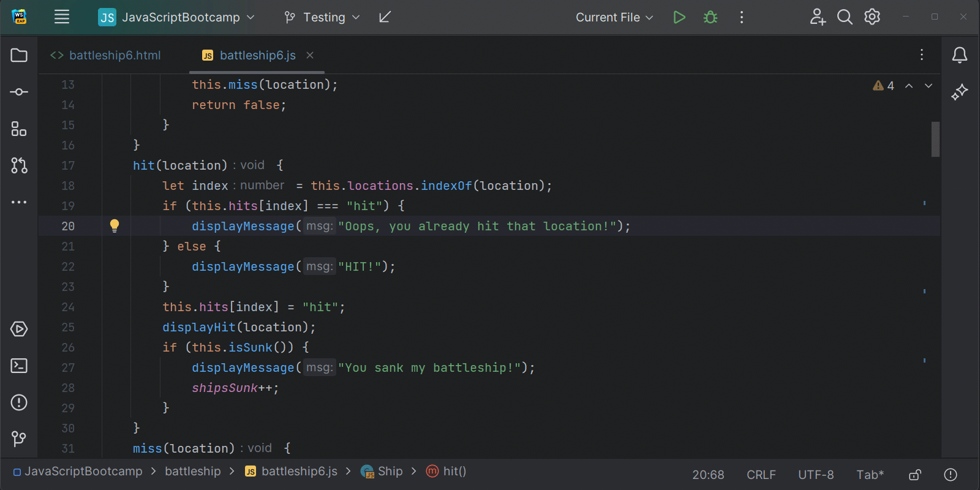Open the Pull Requests tool window
The height and width of the screenshot is (490, 980).
pyautogui.click(x=19, y=165)
